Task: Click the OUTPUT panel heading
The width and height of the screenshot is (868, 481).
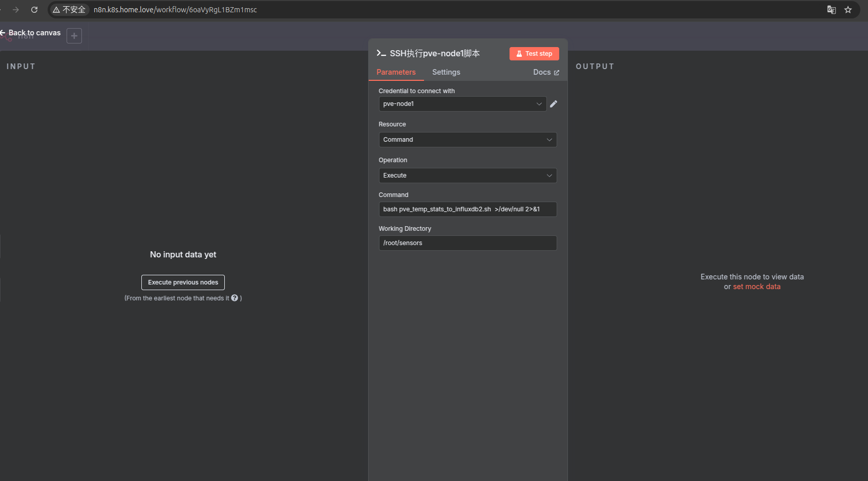Action: (x=595, y=67)
